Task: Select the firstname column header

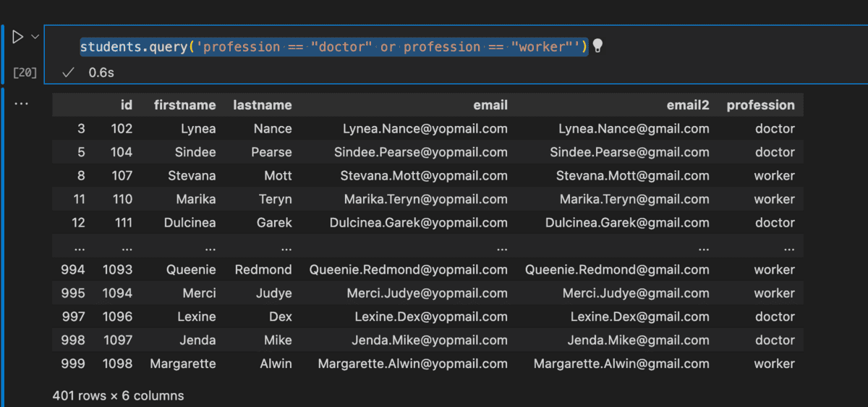Action: click(184, 105)
